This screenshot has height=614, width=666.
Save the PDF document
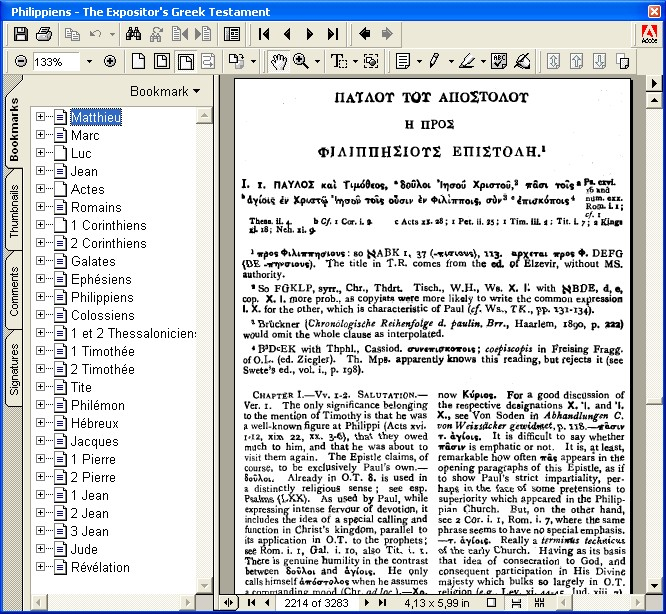(20, 34)
